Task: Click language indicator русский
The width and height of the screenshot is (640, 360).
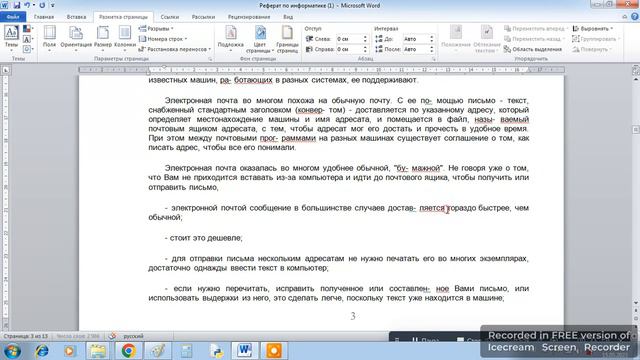Action: pos(133,336)
